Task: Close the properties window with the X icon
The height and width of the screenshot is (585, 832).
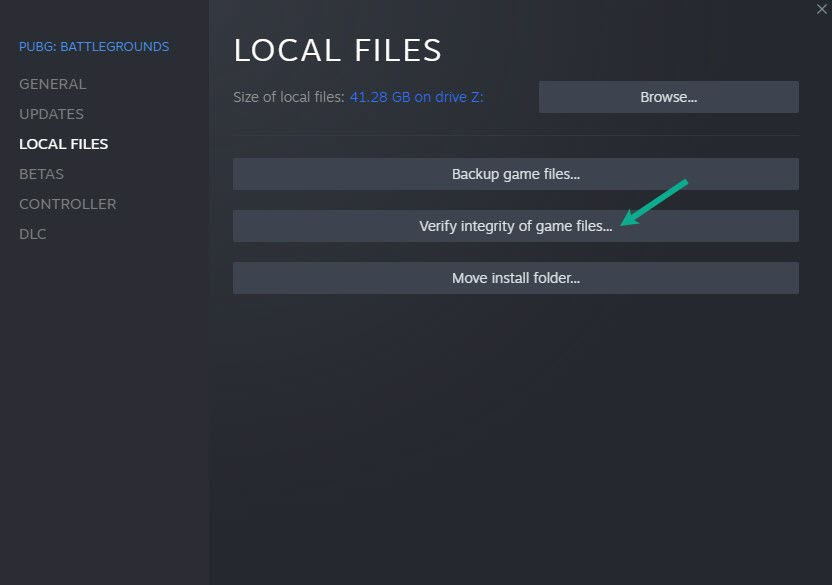Action: point(821,9)
